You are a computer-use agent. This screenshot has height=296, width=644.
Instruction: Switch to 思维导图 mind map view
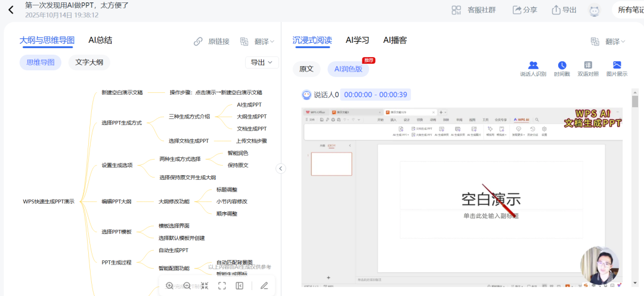pos(41,63)
